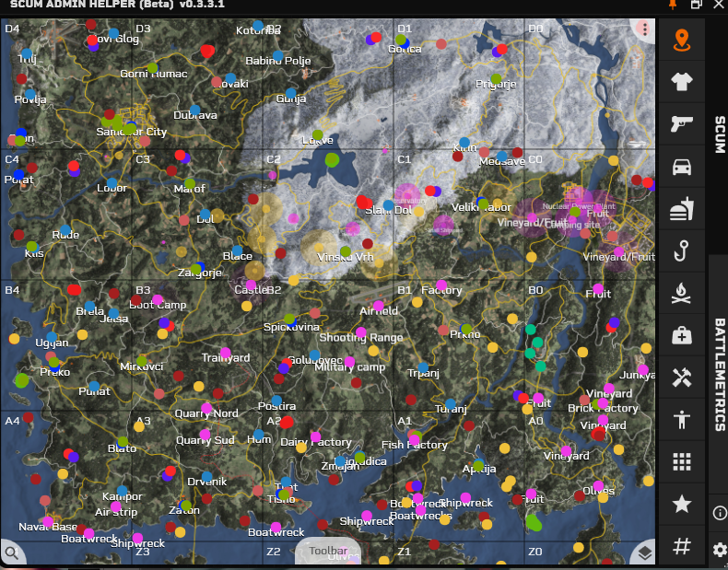
Task: Open the clothing (t-shirt) category
Action: point(682,82)
